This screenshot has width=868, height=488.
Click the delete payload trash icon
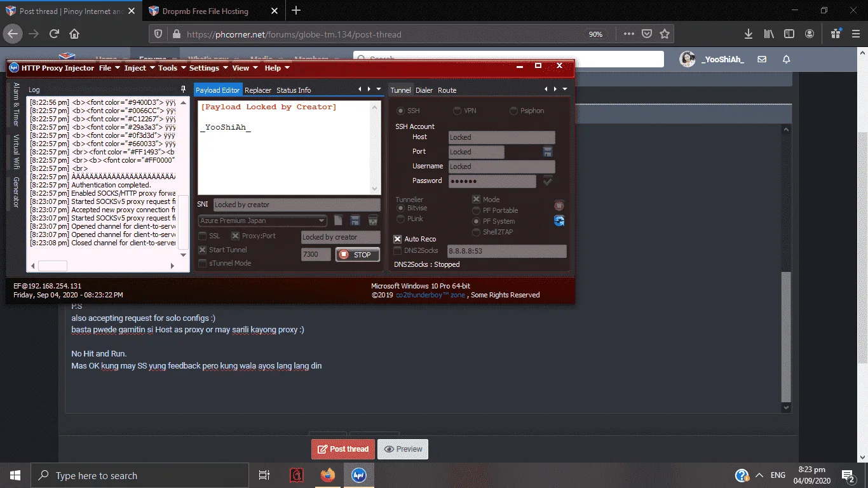(373, 220)
